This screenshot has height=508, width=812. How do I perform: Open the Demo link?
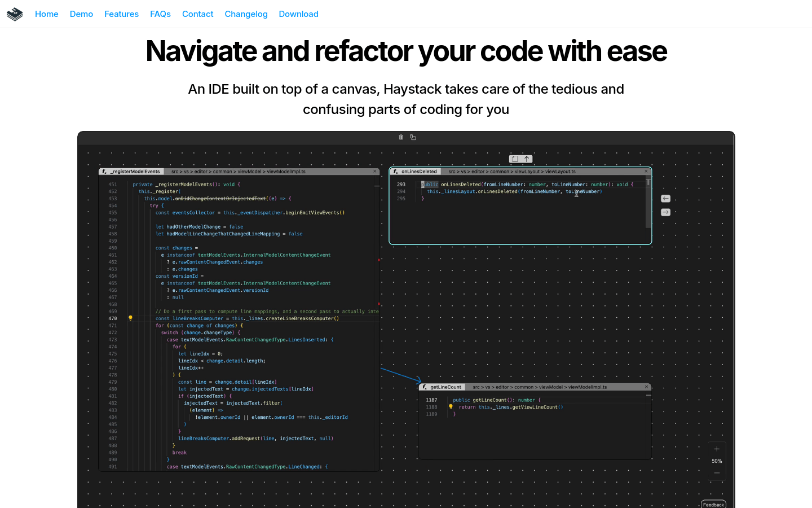[x=81, y=14]
